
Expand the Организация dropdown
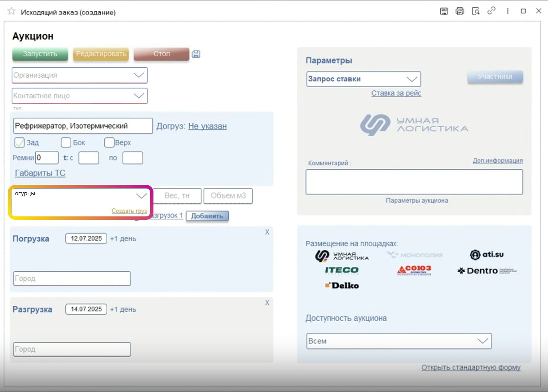click(139, 75)
